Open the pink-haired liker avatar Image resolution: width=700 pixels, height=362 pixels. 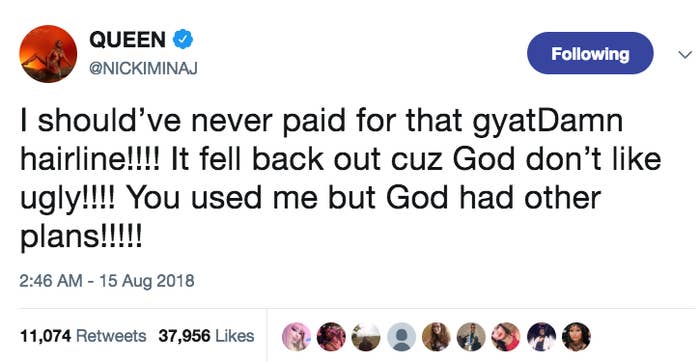(296, 337)
